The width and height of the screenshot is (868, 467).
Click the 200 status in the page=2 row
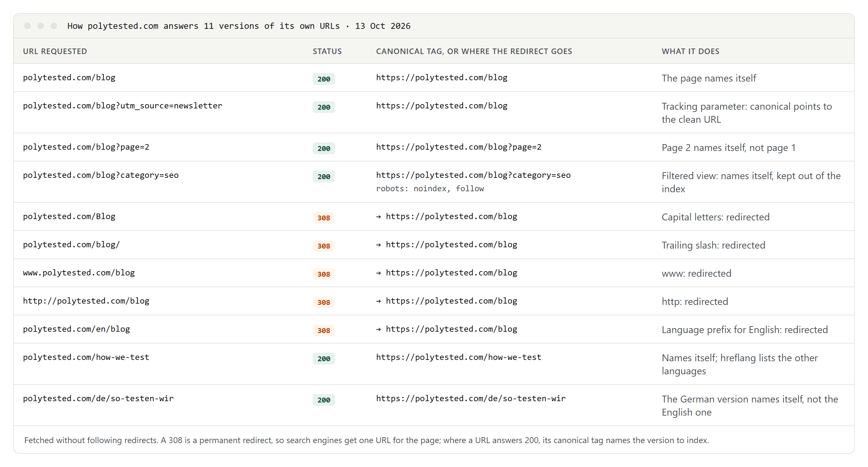pos(324,148)
